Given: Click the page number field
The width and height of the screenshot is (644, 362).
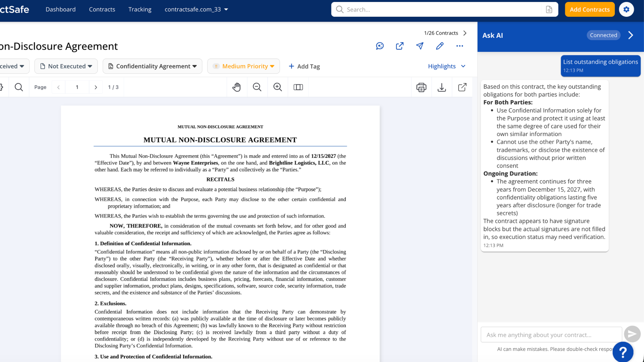Looking at the screenshot, I should 77,87.
